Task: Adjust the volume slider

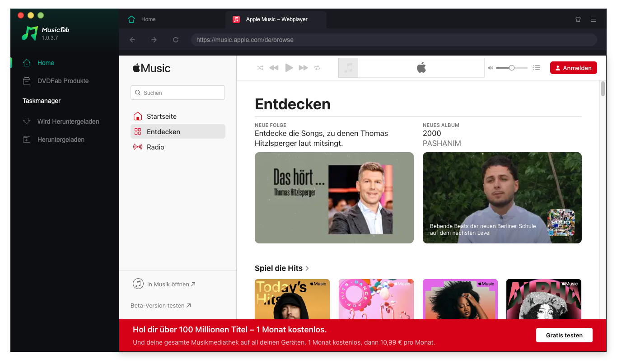Action: (x=511, y=68)
